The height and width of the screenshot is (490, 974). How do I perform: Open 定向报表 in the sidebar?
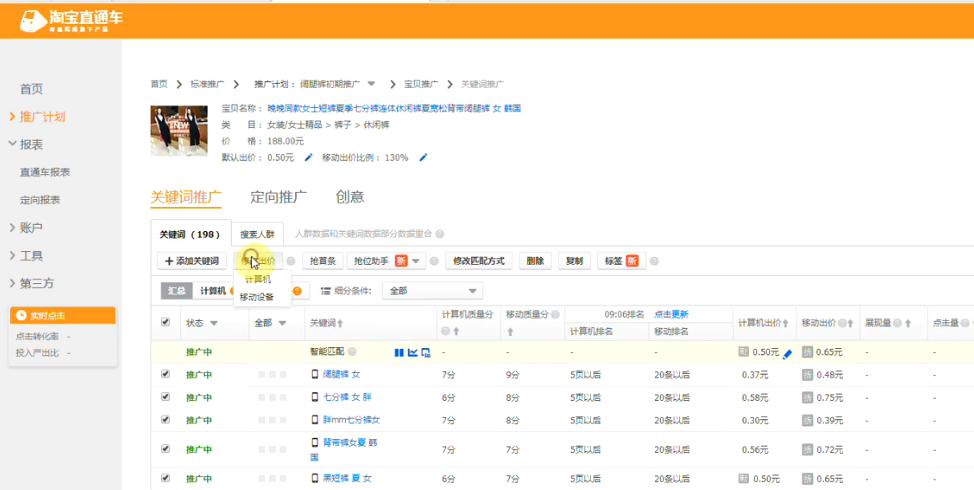point(40,200)
